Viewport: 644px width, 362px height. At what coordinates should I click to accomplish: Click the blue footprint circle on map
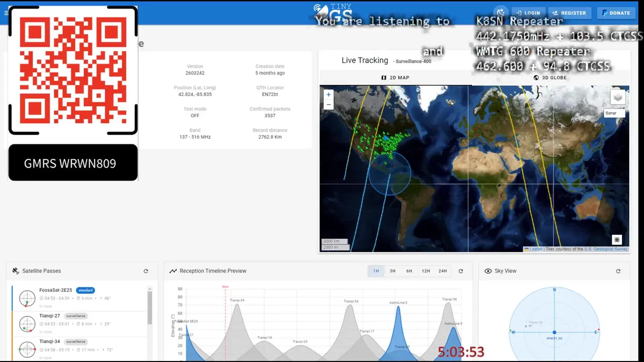click(389, 173)
